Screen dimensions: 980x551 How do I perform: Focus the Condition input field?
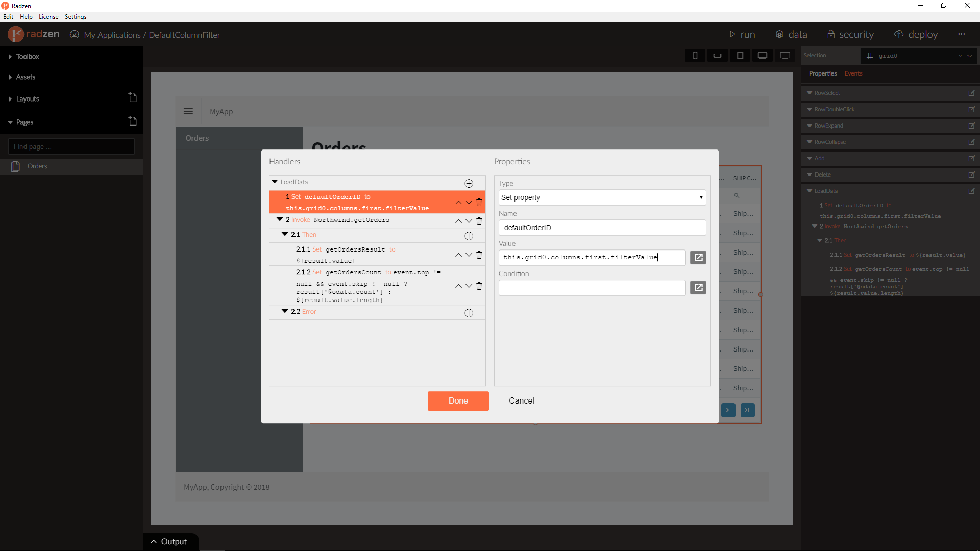[592, 288]
